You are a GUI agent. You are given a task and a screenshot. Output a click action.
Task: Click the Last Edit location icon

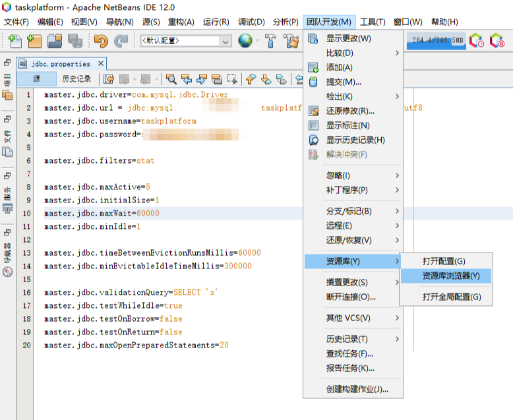click(x=109, y=79)
